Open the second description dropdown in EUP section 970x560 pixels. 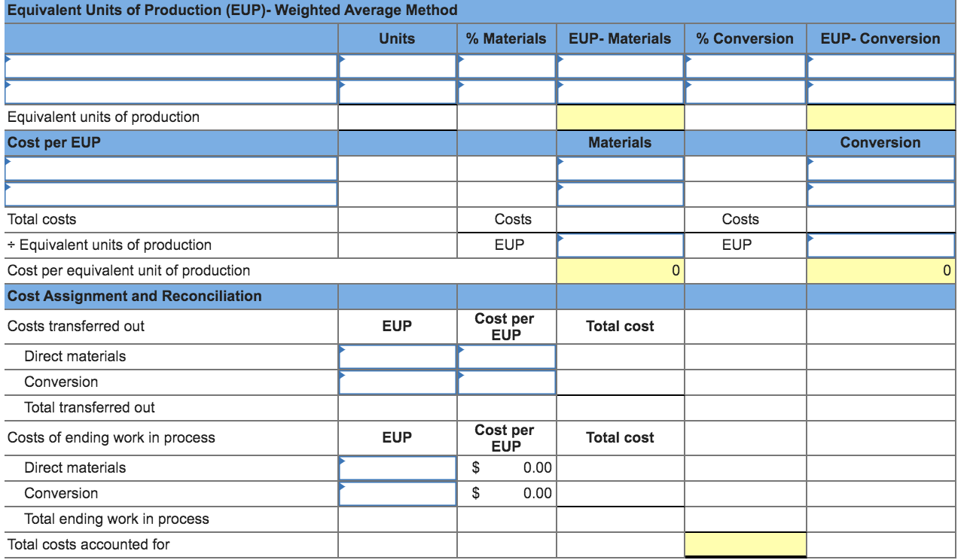click(x=169, y=91)
